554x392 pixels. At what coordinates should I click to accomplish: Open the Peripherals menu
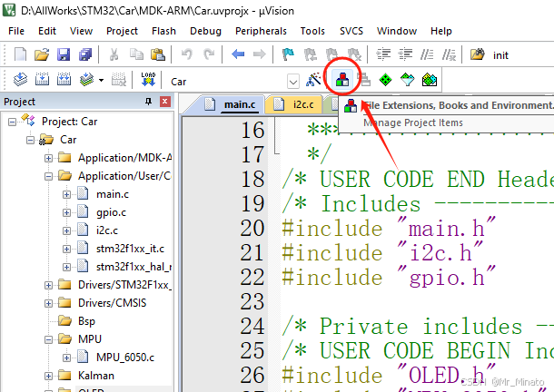[261, 31]
